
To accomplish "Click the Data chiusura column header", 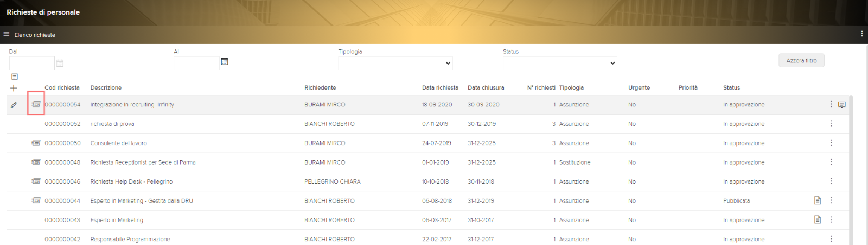I will click(486, 87).
